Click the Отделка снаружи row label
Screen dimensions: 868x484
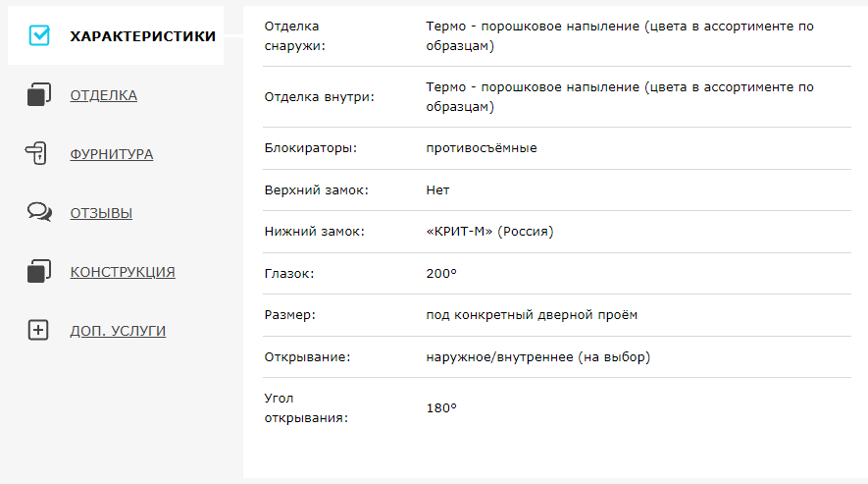tap(296, 35)
